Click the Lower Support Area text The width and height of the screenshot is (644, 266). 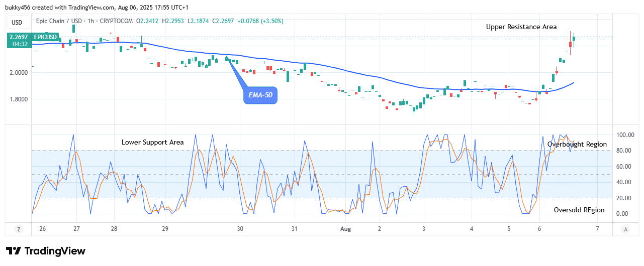[x=153, y=142]
